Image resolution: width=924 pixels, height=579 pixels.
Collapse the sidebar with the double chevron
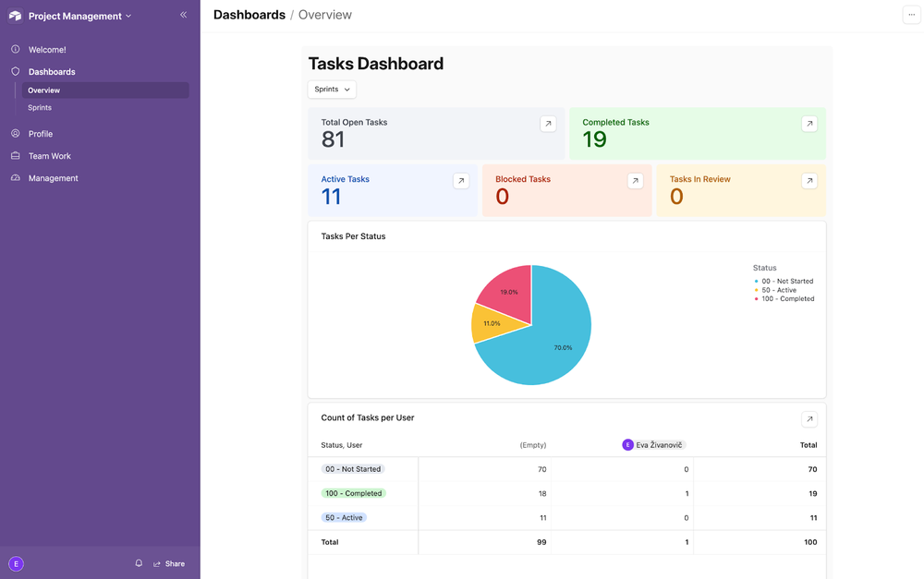click(183, 15)
